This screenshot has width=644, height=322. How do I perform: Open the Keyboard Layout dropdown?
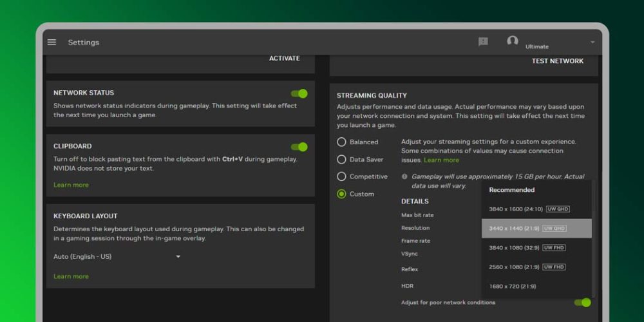coord(178,256)
